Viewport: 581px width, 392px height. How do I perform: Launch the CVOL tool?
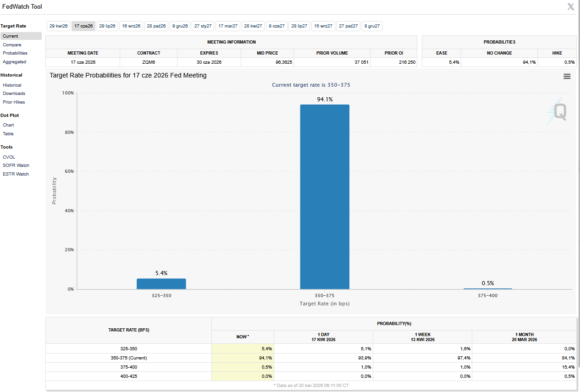point(9,157)
